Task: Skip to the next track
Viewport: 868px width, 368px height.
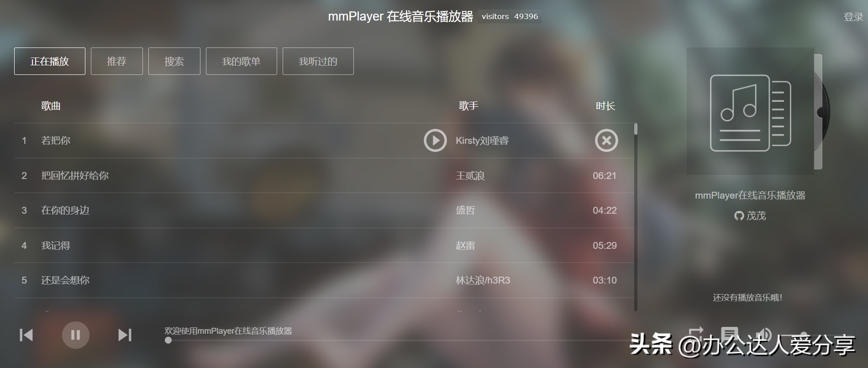Action: [125, 335]
